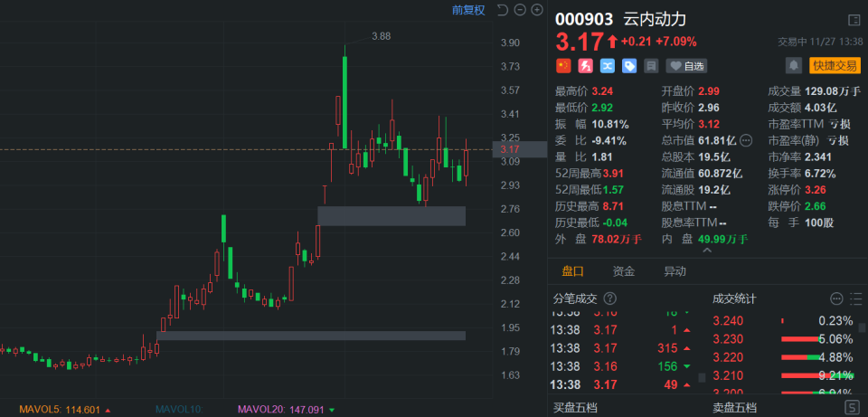Click the price alert bell icon
Screen dimensions: 868x417
(x=794, y=65)
